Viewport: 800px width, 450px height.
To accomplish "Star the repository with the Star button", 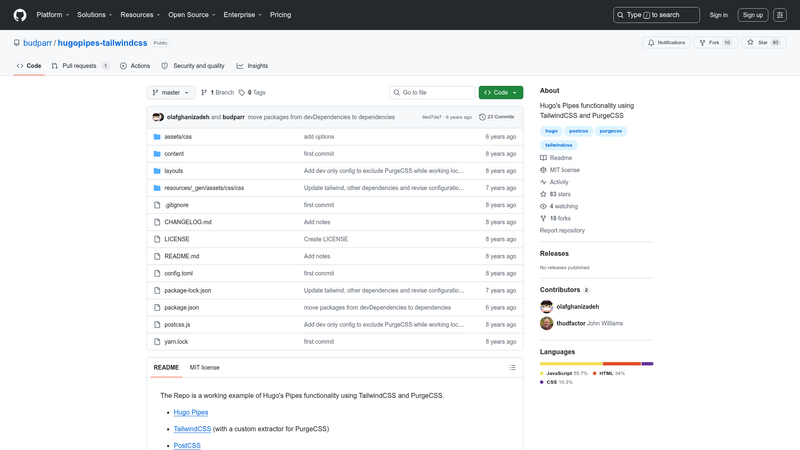I will (764, 42).
